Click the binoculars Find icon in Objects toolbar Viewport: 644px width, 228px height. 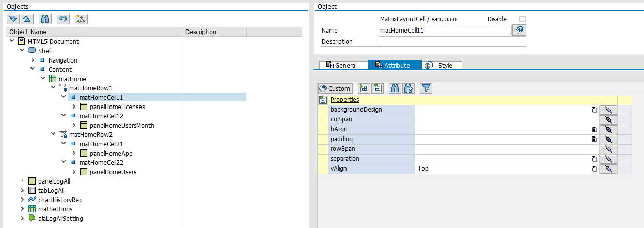(x=44, y=19)
